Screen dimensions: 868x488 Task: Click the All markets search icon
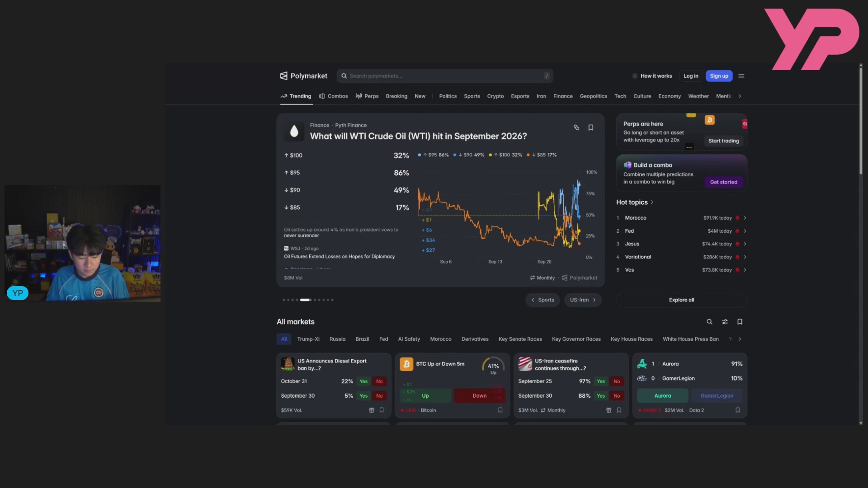tap(709, 322)
